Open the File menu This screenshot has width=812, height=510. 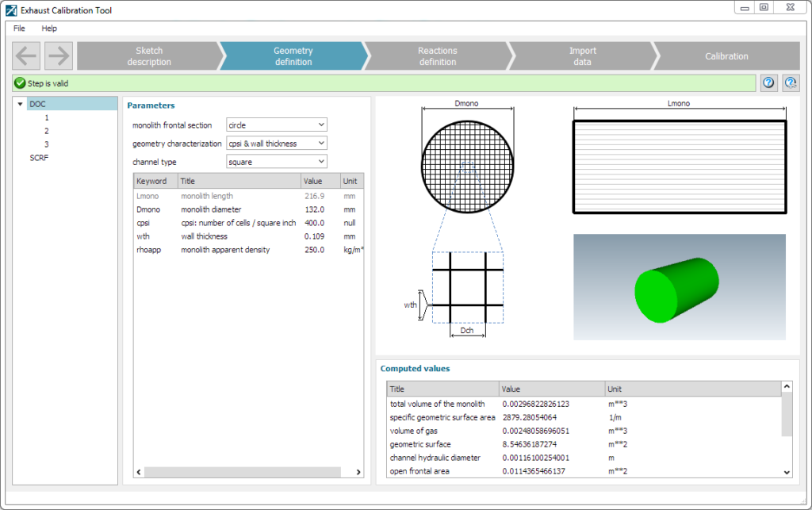[x=18, y=28]
